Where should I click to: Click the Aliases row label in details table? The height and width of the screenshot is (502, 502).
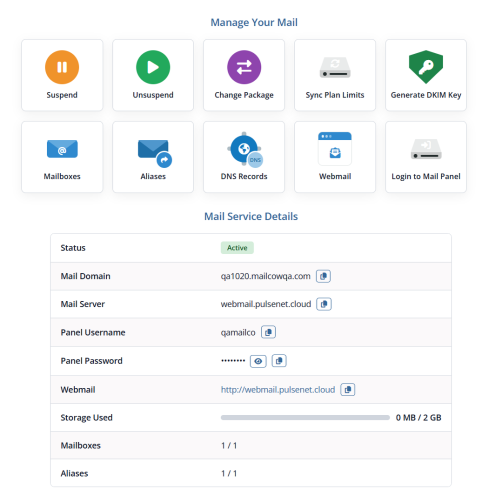[74, 473]
